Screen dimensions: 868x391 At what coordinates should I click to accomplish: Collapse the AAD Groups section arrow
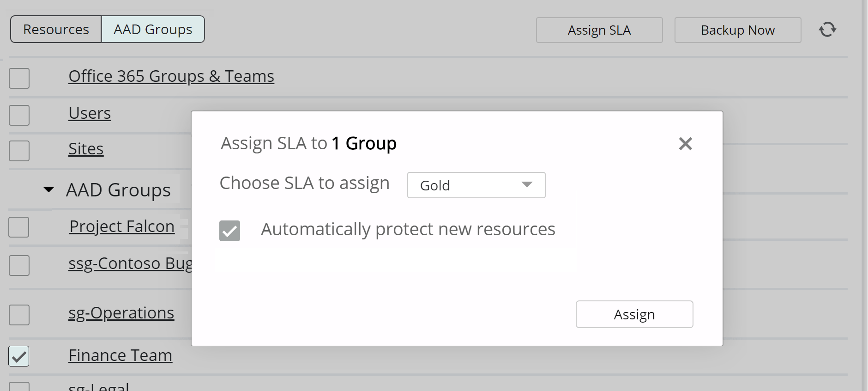coord(48,189)
